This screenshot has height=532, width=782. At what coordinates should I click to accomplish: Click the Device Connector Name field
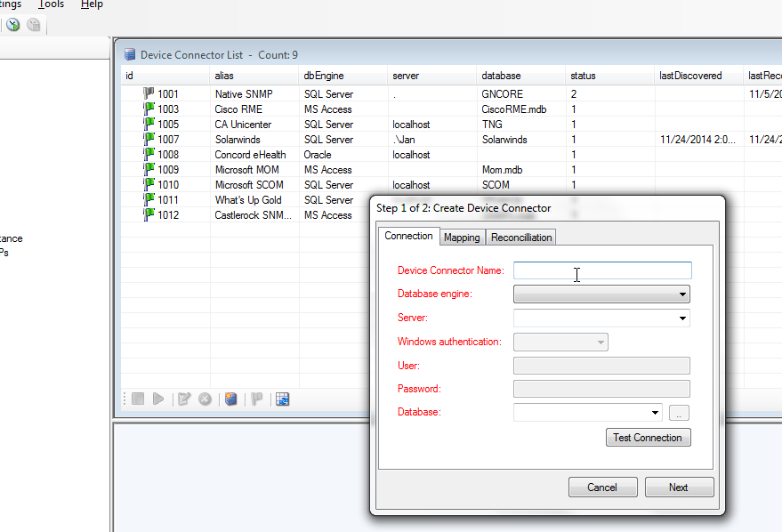click(601, 270)
